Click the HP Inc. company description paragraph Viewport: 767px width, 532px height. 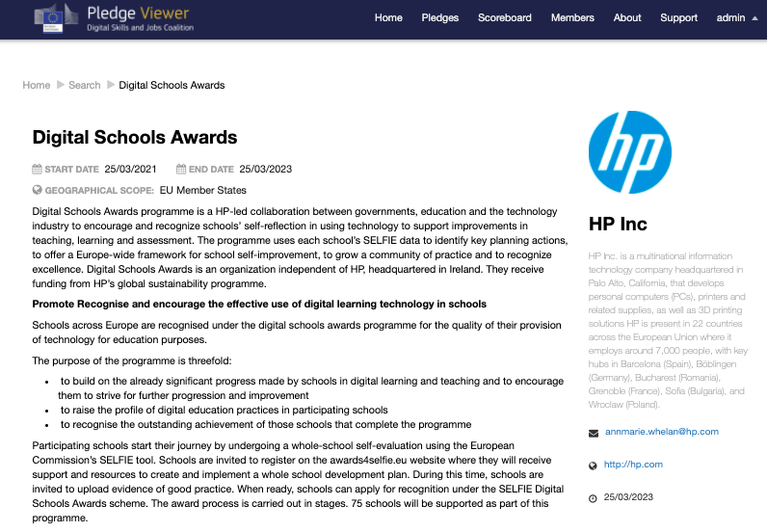(x=668, y=331)
